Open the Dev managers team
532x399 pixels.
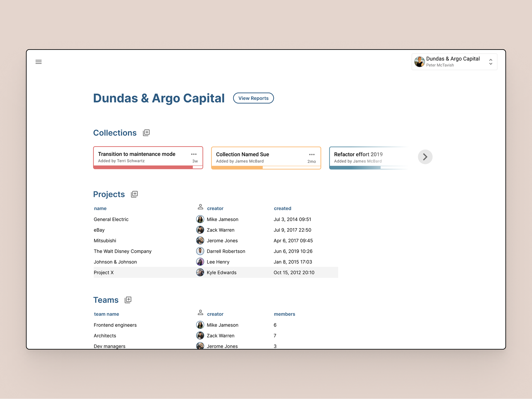click(x=109, y=346)
